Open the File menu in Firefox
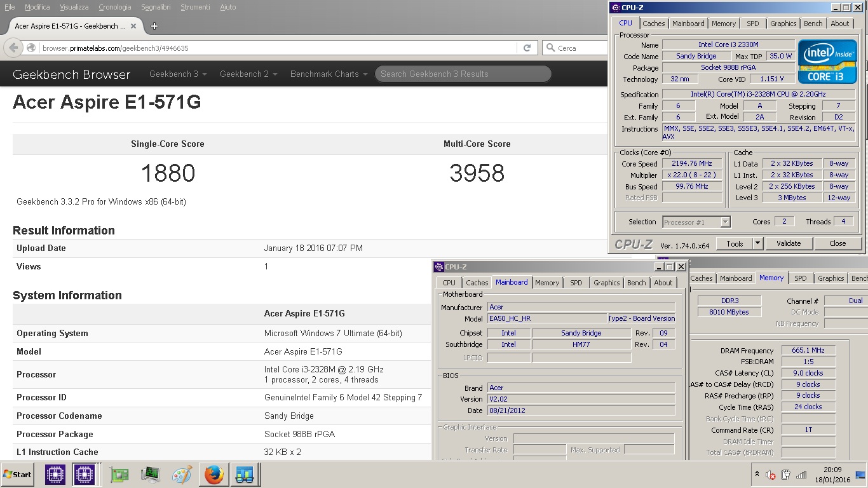 (x=10, y=7)
